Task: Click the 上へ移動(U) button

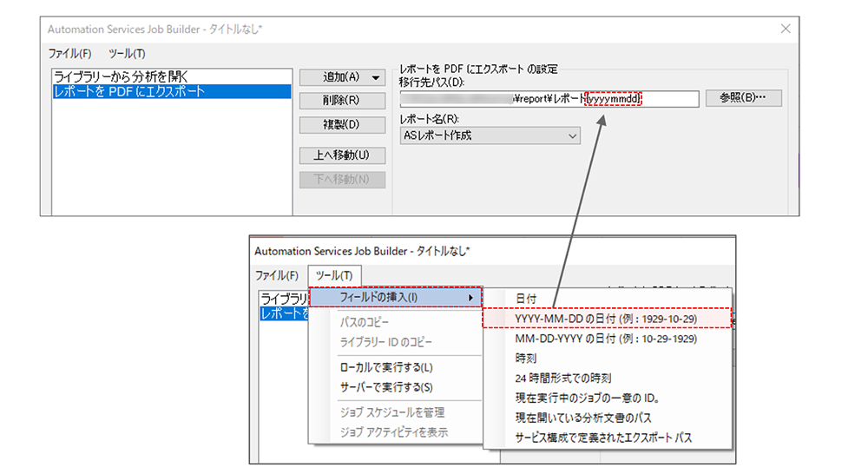Action: [x=342, y=155]
